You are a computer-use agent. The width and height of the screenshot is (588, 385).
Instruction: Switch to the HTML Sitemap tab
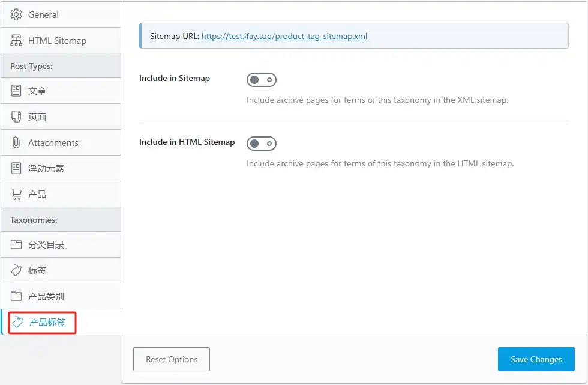(61, 40)
